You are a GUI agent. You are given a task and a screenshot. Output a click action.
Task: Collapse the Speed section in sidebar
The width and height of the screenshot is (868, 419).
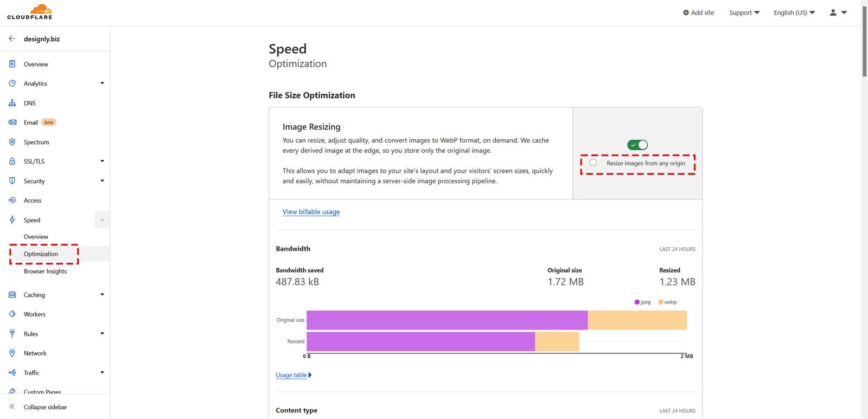102,220
